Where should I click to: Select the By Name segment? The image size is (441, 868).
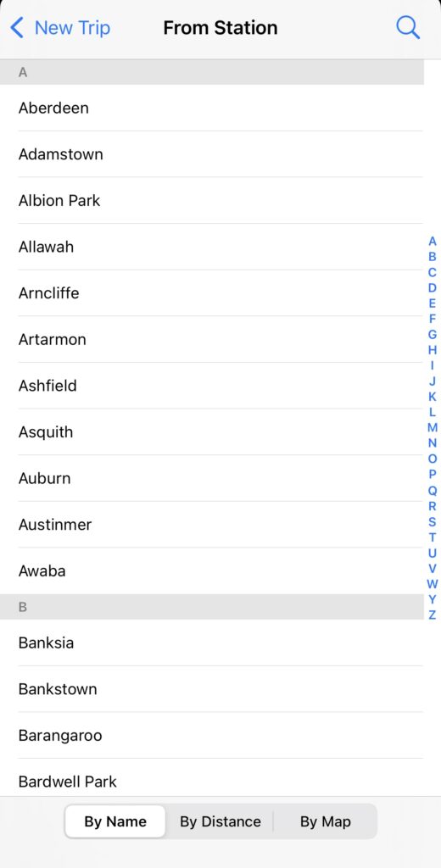tap(115, 821)
